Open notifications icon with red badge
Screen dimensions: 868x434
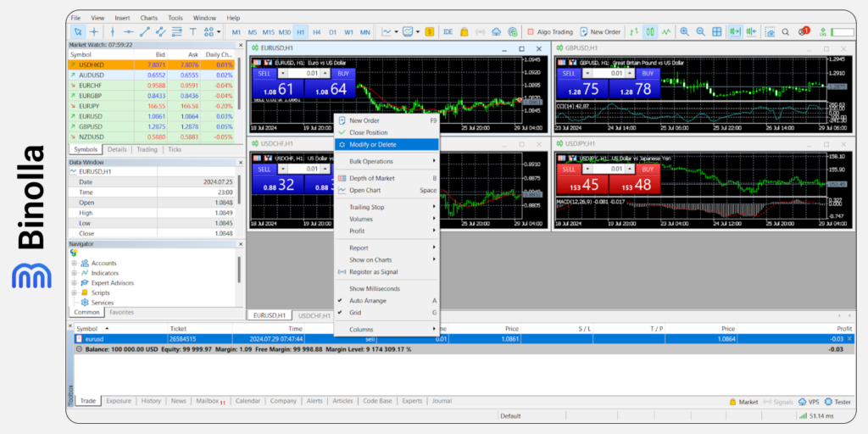point(804,31)
